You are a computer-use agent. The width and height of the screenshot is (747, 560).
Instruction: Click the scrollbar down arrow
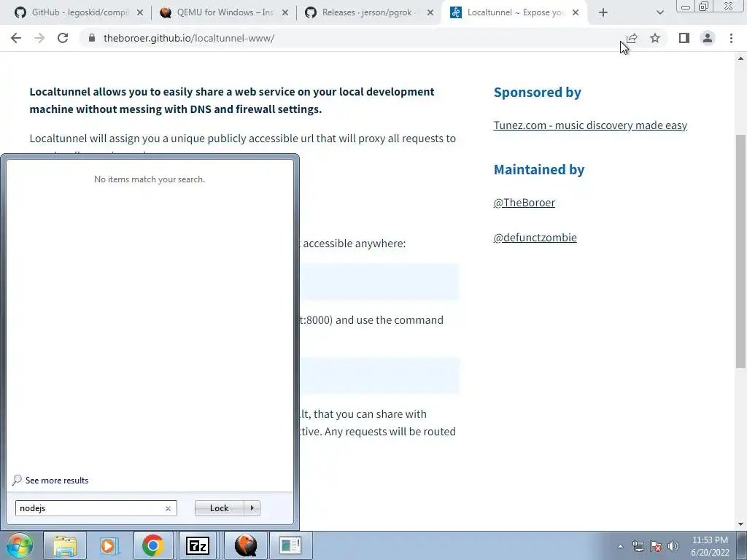[x=740, y=524]
